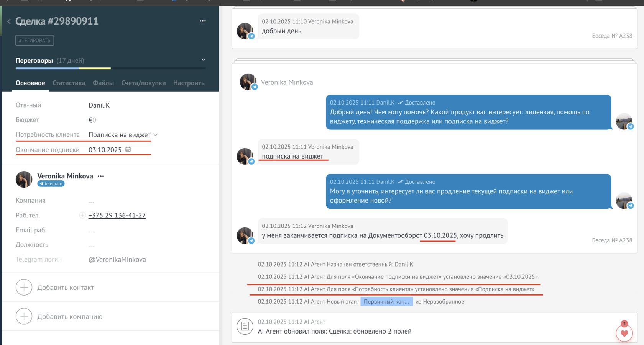Click the phone number +375 29 136-41-27

point(117,215)
